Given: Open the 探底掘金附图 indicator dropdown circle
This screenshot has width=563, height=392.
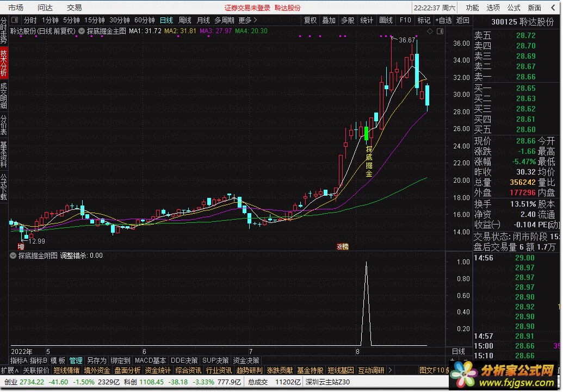Looking at the screenshot, I should coord(13,256).
